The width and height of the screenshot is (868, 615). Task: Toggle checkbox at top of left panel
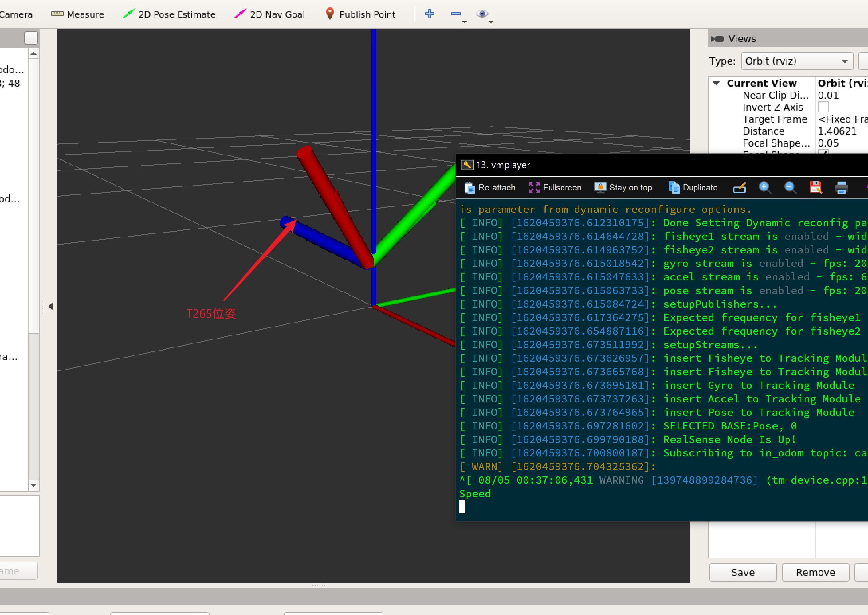[31, 38]
